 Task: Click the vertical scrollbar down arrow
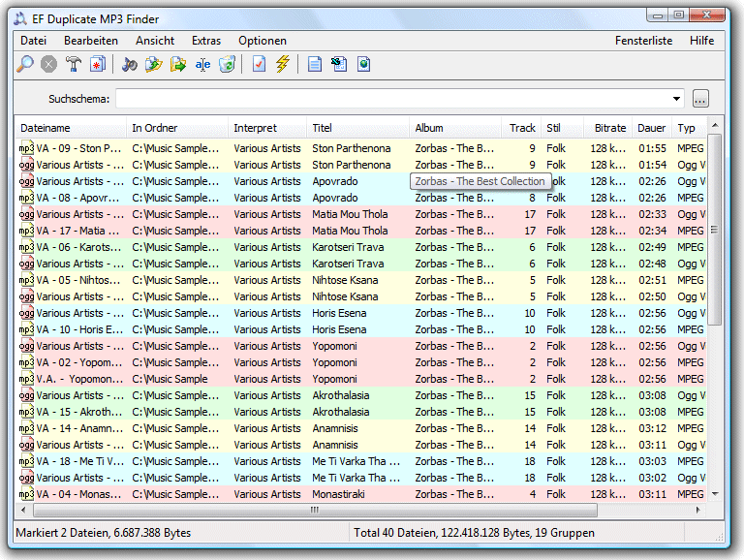click(x=715, y=493)
